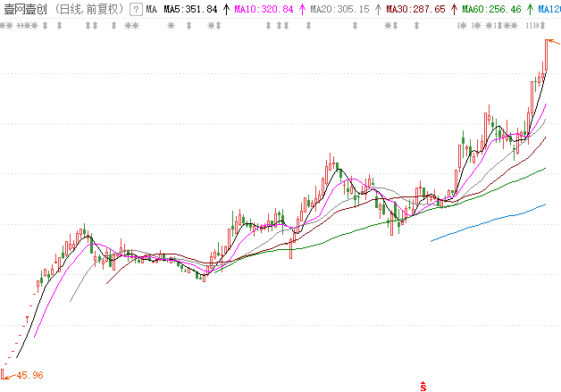561x392 pixels.
Task: Click the green up arrow after MA60
Action: click(529, 9)
